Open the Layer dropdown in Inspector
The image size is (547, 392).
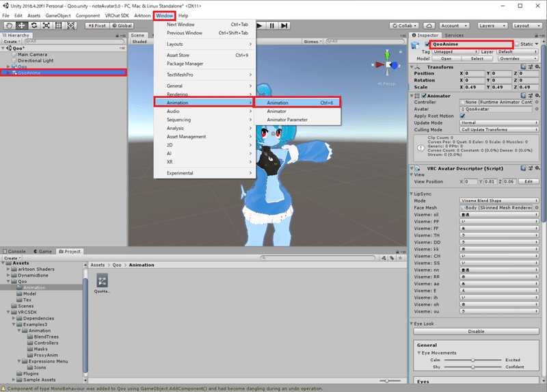pos(518,51)
